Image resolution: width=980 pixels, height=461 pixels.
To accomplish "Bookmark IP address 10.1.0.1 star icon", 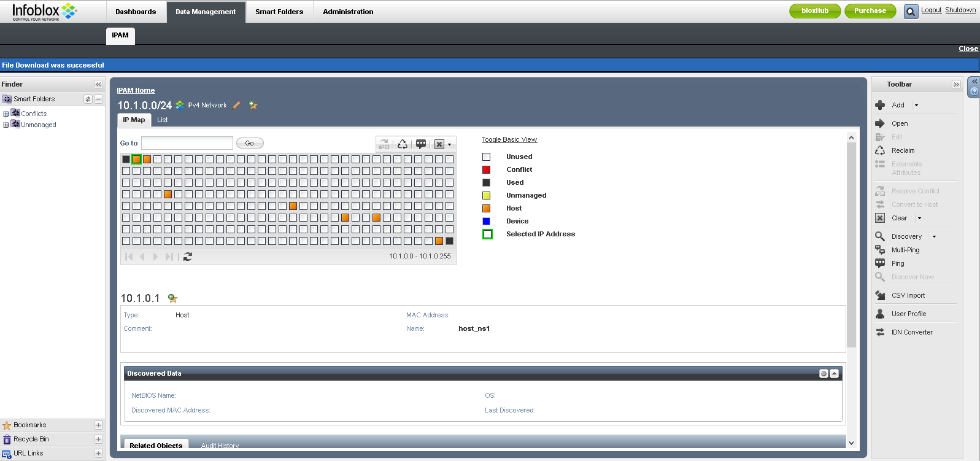I will [x=172, y=298].
